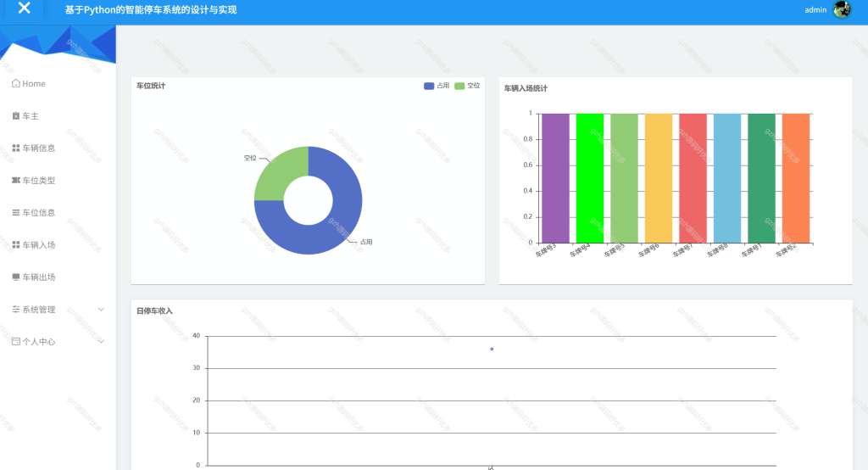The width and height of the screenshot is (868, 470).
Task: Click the system title text in header
Action: [151, 10]
